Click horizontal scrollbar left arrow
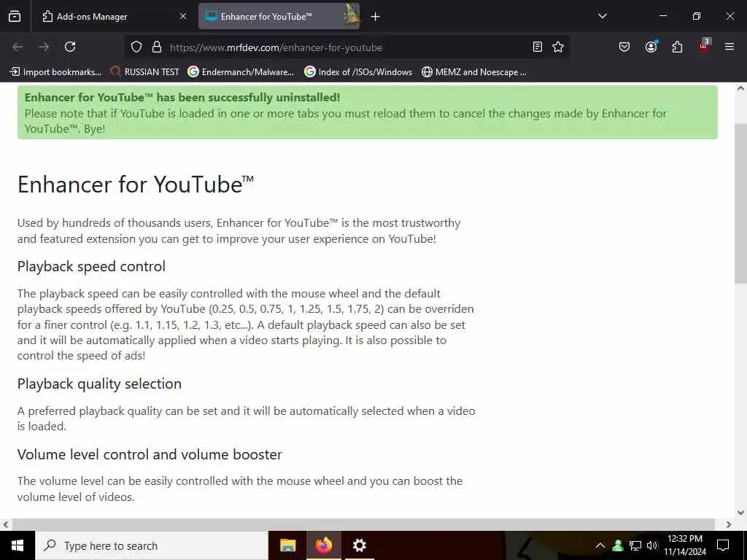Viewport: 747px width, 560px height. pos(6,525)
